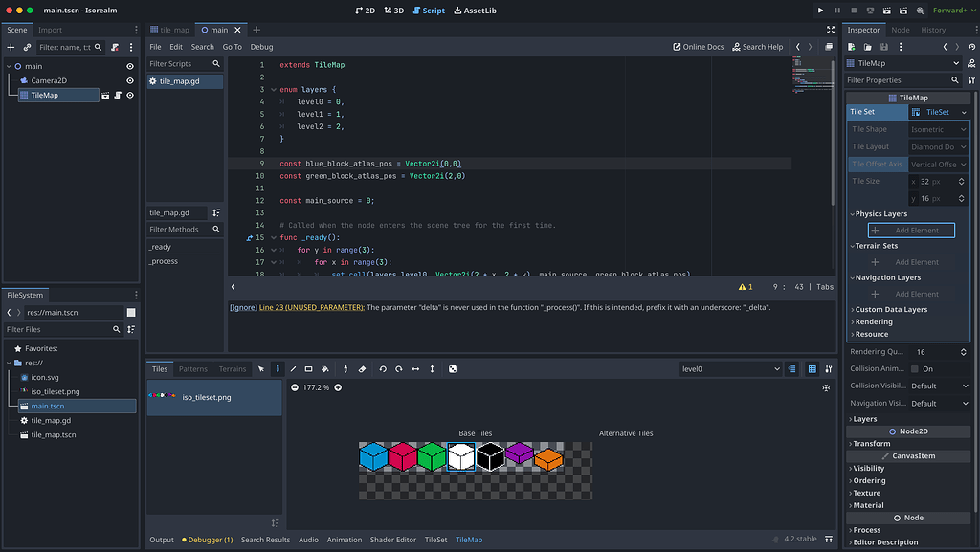Click the Run Project play button
980x552 pixels.
820,10
